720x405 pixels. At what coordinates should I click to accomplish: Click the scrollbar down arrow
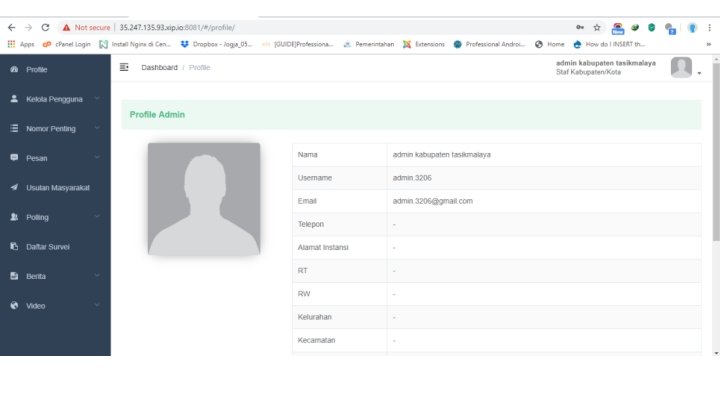coord(716,353)
